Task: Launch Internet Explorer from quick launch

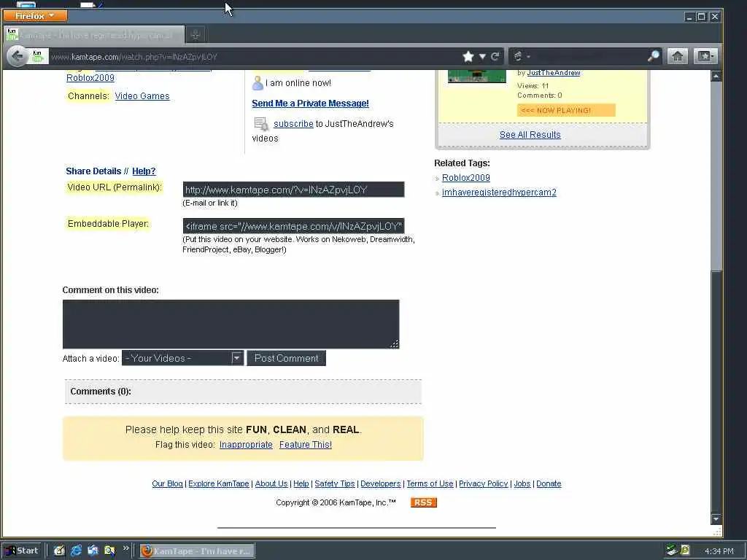Action: [76, 551]
